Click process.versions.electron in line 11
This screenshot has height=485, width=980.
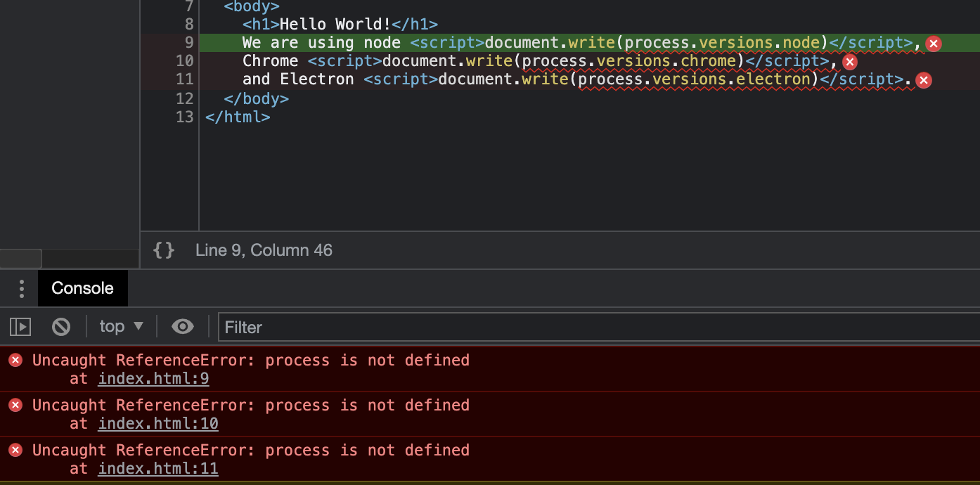694,79
